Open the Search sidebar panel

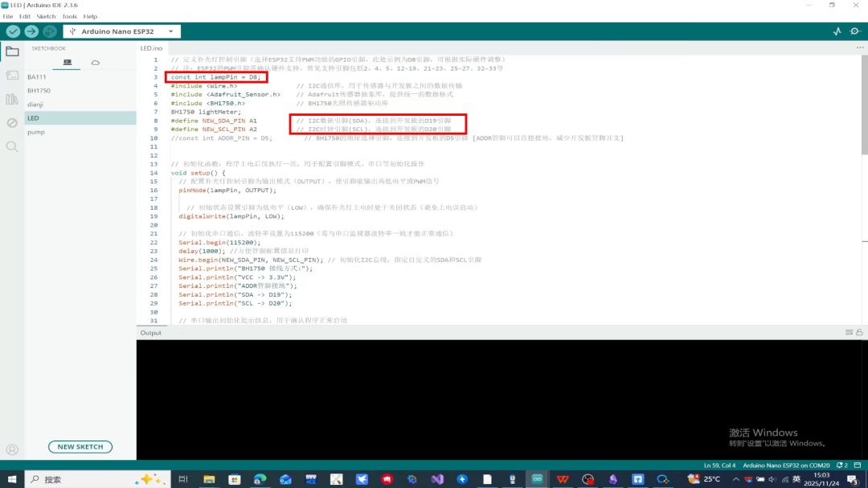click(x=12, y=147)
